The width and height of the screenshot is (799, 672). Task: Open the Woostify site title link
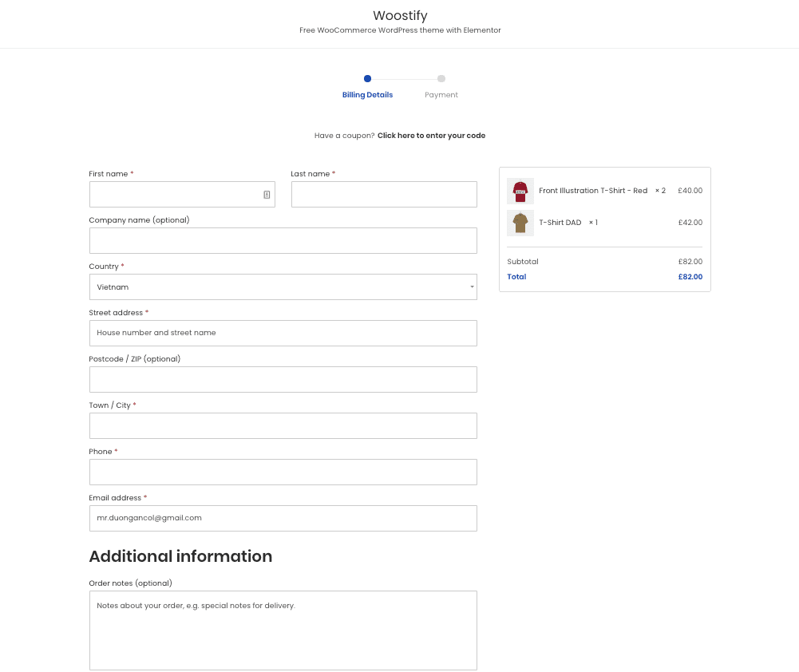(x=400, y=16)
